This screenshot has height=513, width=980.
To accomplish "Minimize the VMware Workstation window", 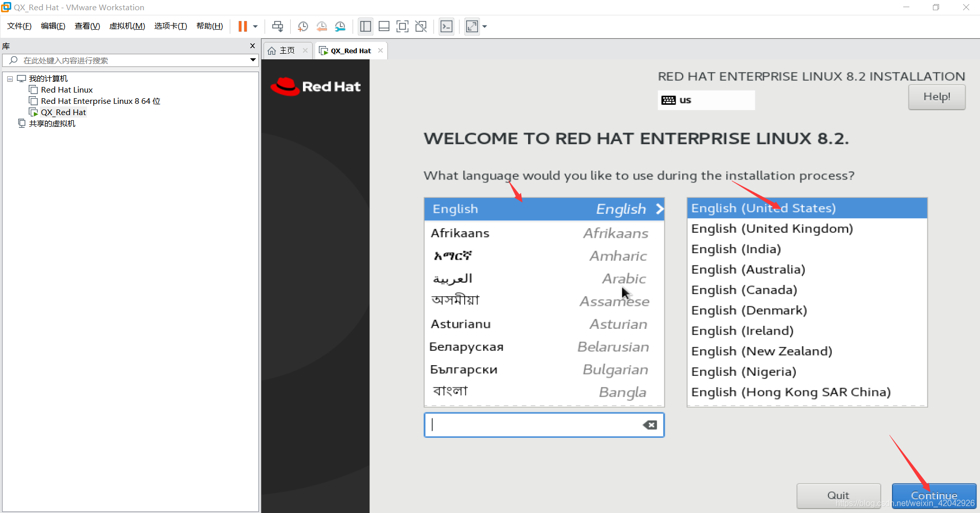I will click(906, 7).
